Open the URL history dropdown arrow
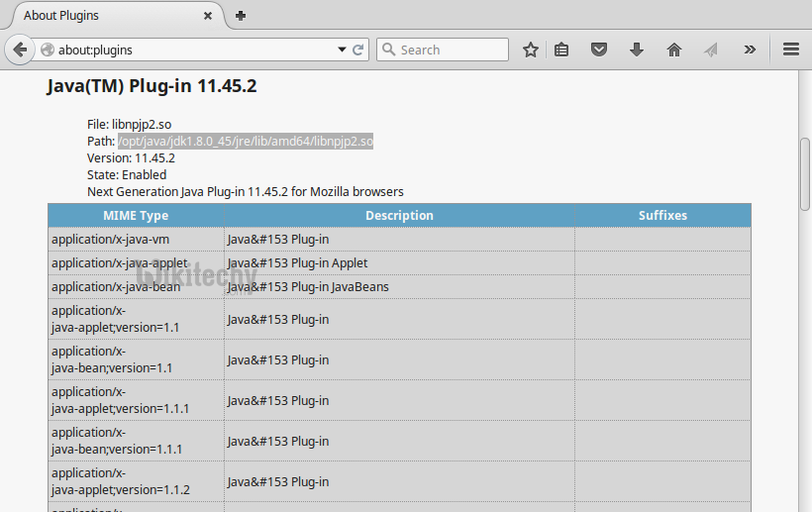Image resolution: width=812 pixels, height=512 pixels. click(342, 50)
